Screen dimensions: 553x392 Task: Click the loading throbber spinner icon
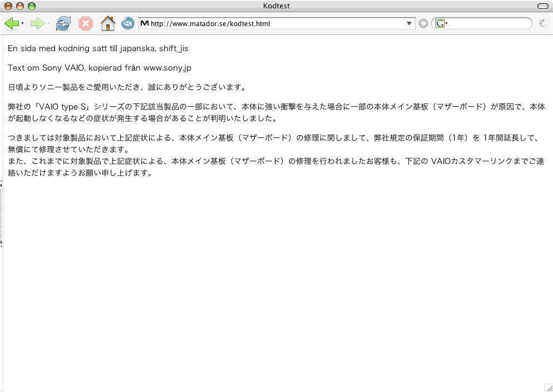(x=544, y=23)
